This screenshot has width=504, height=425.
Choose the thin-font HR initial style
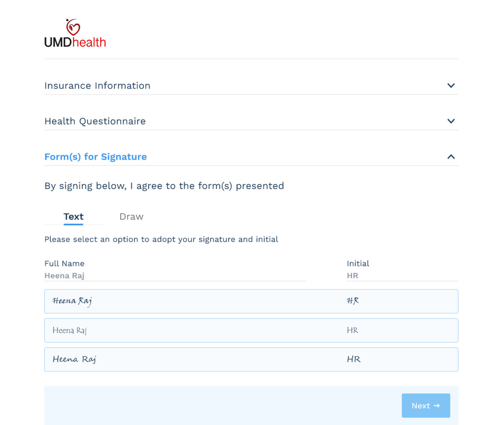pyautogui.click(x=352, y=330)
